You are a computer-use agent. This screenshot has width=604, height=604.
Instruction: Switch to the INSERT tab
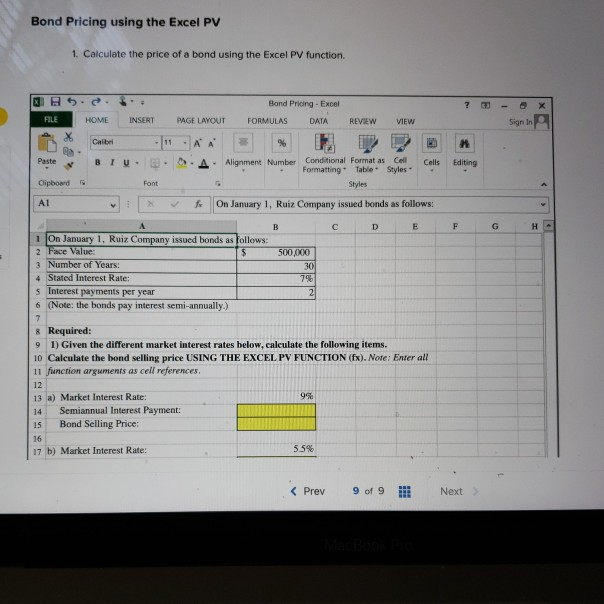pyautogui.click(x=141, y=121)
